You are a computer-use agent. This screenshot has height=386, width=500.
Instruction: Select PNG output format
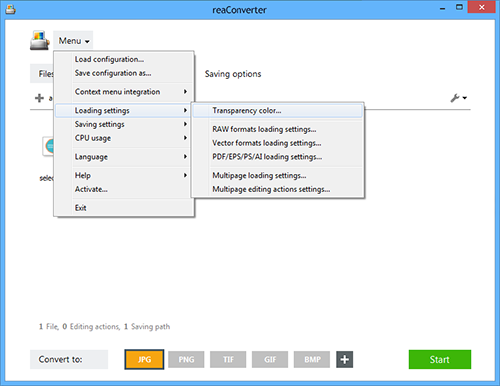click(186, 359)
